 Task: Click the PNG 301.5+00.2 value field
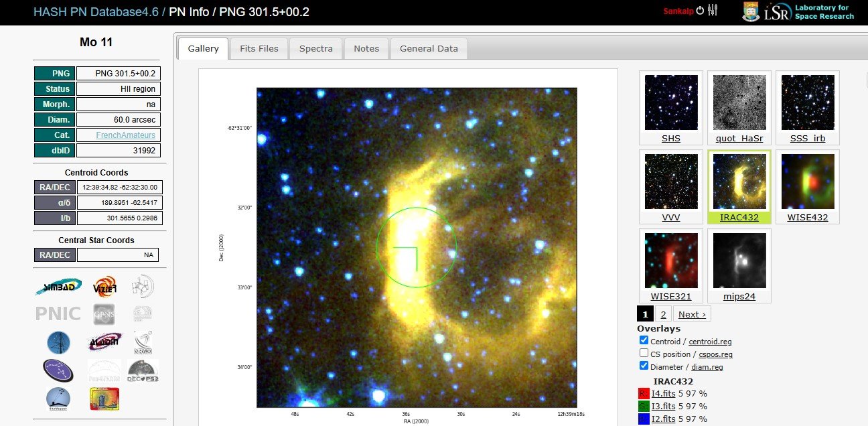click(x=119, y=73)
